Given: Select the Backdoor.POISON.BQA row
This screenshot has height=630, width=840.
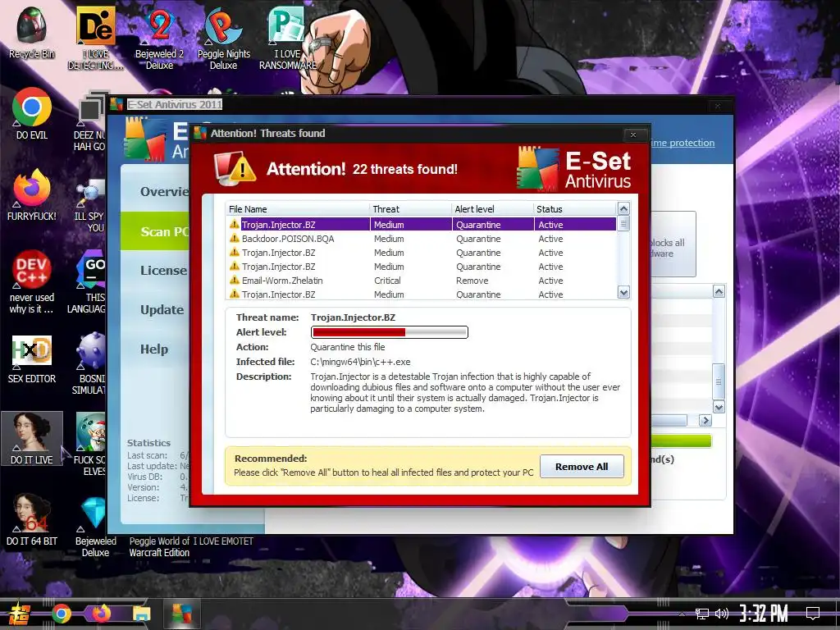Looking at the screenshot, I should pos(422,239).
